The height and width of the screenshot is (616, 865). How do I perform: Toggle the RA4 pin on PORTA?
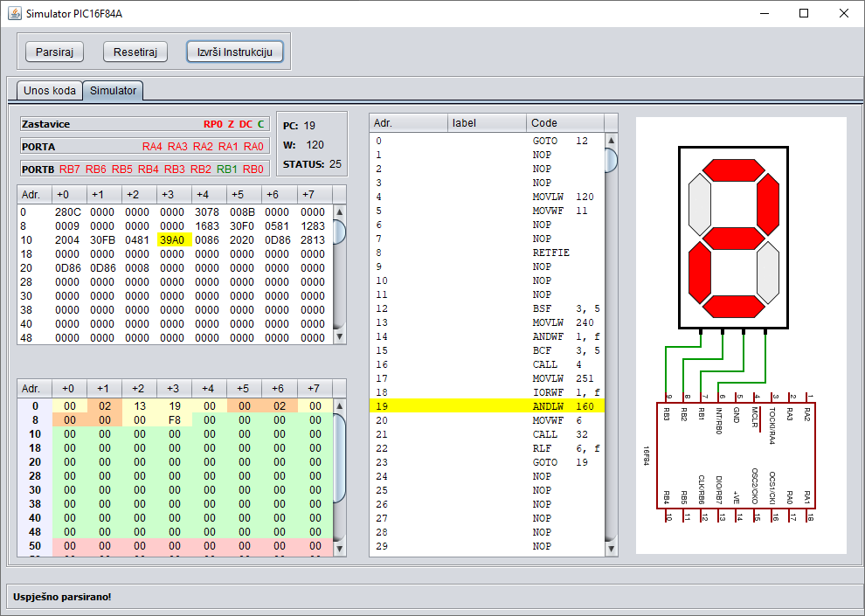click(x=152, y=147)
